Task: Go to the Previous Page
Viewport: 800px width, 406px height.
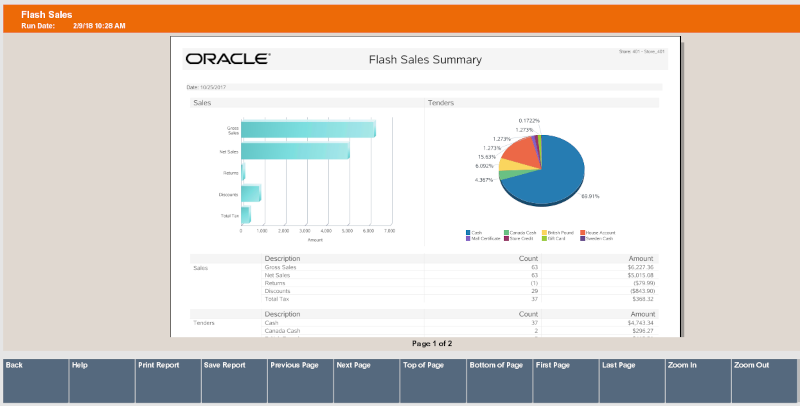Action: coord(301,381)
